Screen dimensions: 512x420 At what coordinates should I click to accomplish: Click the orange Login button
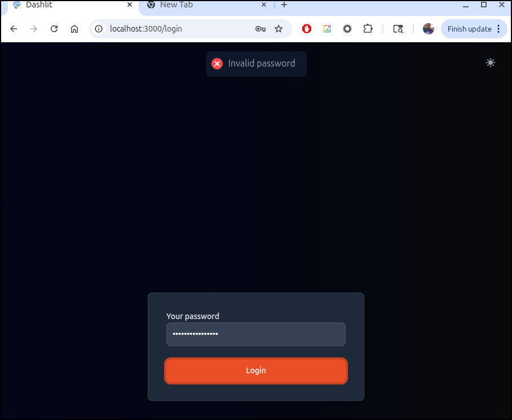click(255, 371)
